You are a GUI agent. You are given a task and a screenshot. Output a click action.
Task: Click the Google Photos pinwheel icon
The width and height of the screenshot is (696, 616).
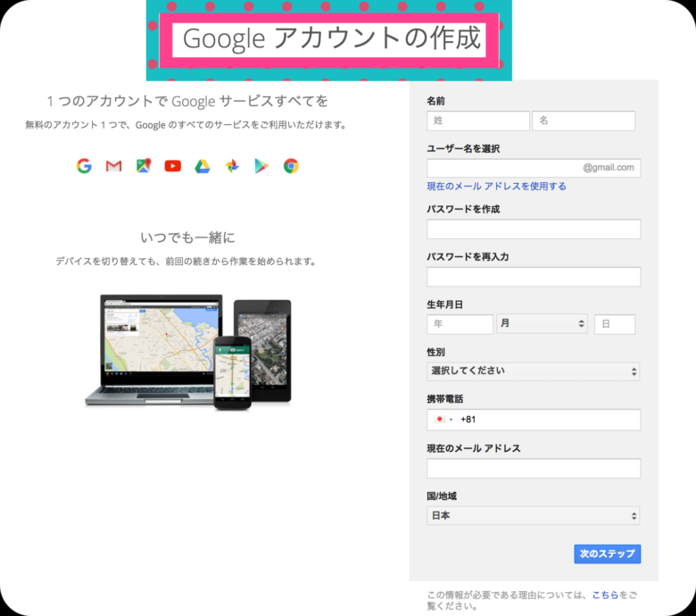[232, 166]
